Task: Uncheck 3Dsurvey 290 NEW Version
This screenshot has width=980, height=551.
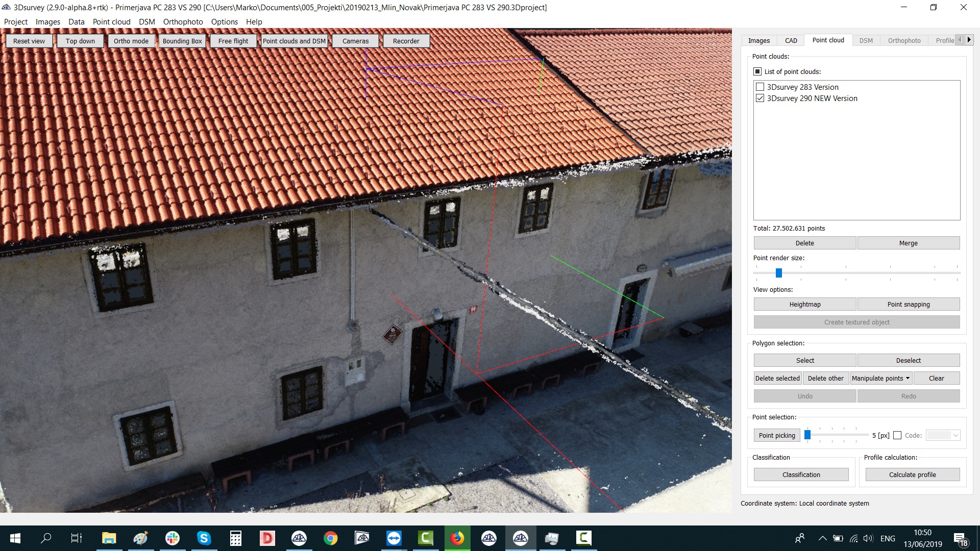Action: pos(760,98)
